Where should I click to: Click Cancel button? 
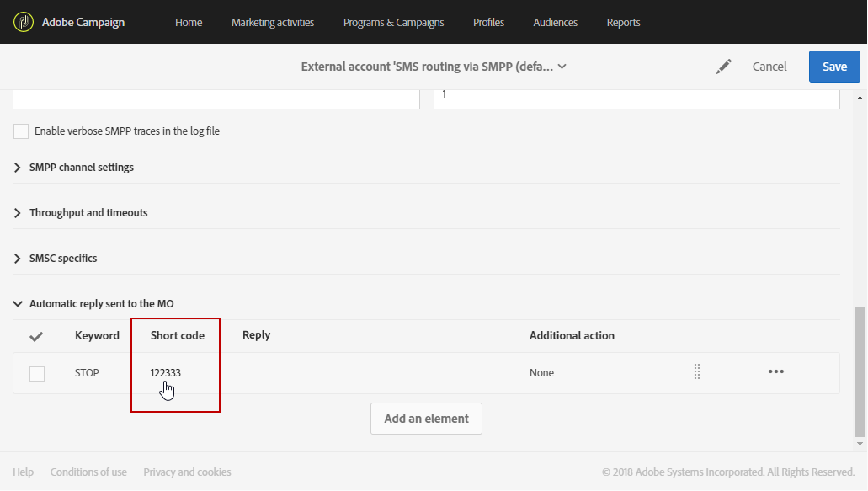click(x=769, y=67)
